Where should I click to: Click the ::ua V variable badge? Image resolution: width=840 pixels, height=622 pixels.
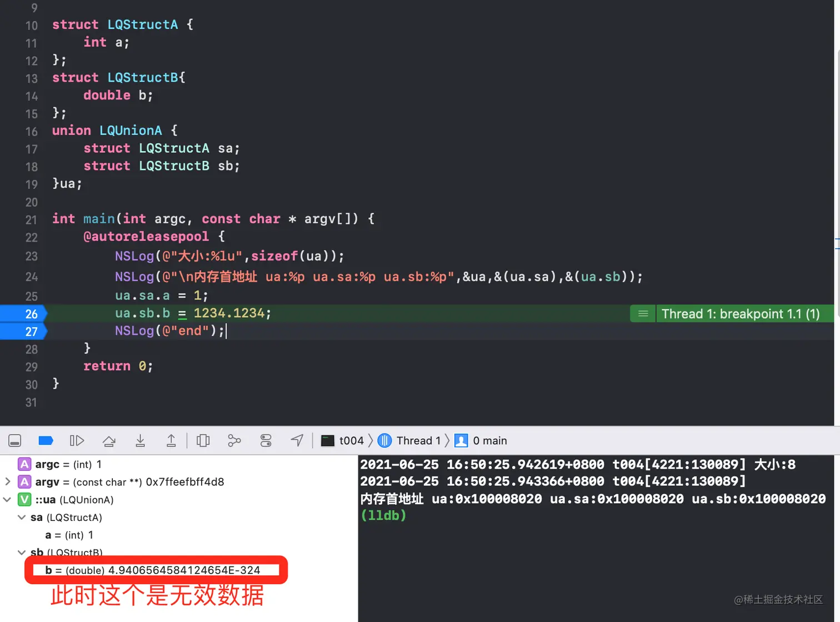24,499
